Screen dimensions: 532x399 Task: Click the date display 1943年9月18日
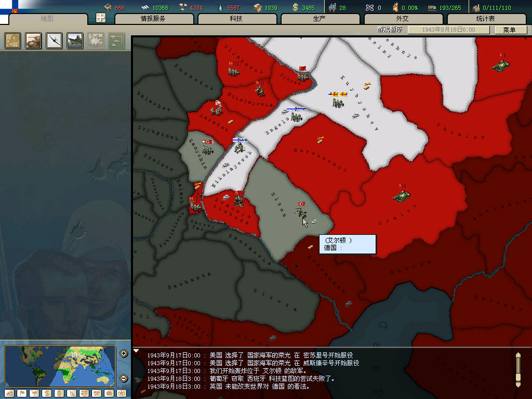(x=448, y=30)
